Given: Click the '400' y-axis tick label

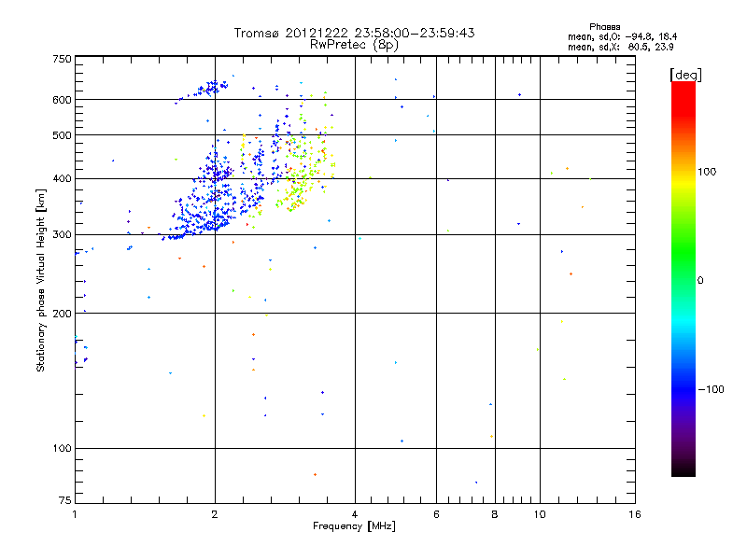Looking at the screenshot, I should (x=62, y=178).
